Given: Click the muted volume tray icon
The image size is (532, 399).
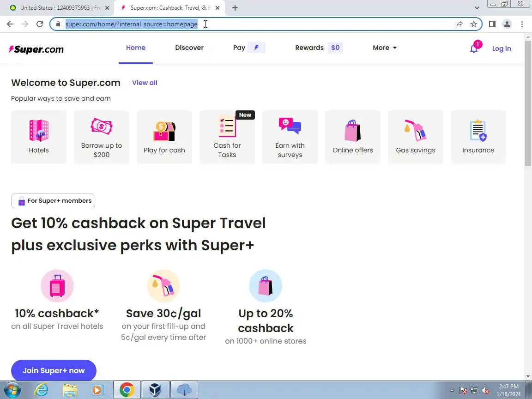Looking at the screenshot, I should click(x=485, y=391).
